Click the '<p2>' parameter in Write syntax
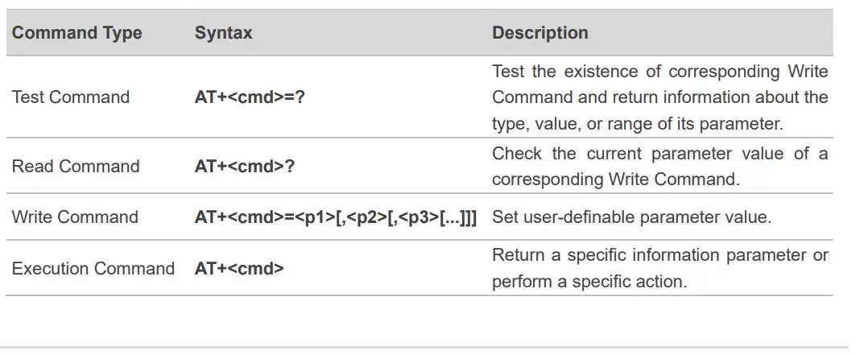This screenshot has height=355, width=868. pyautogui.click(x=369, y=217)
